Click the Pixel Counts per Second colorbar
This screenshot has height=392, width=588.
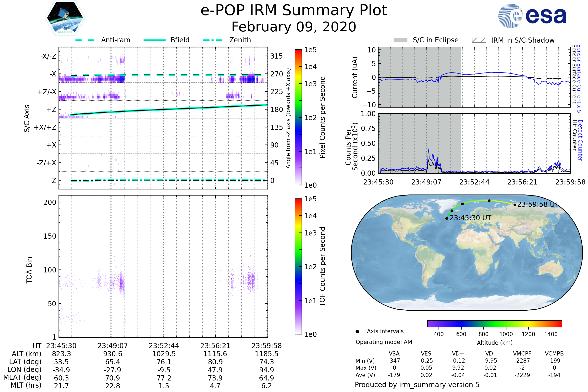pyautogui.click(x=298, y=117)
